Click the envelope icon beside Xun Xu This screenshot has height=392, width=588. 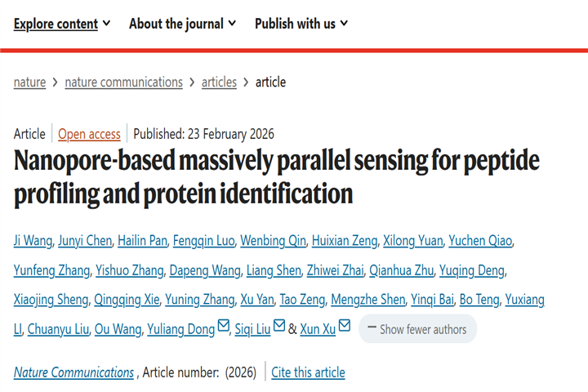pos(344,327)
